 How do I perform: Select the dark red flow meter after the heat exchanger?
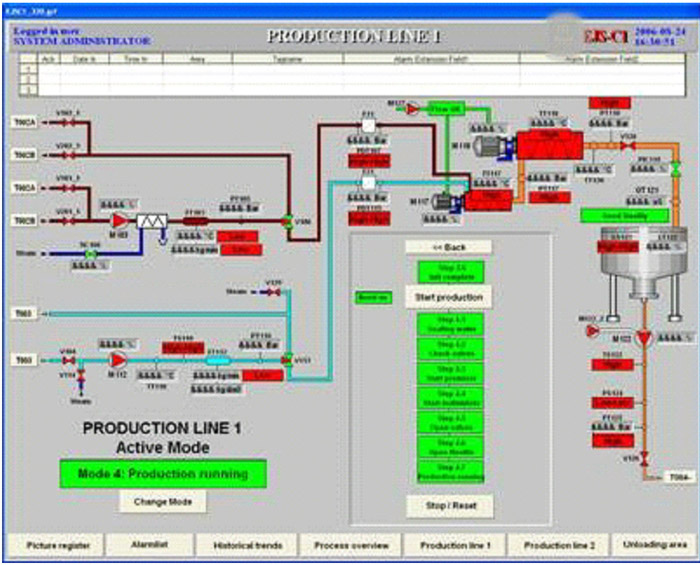[x=196, y=221]
